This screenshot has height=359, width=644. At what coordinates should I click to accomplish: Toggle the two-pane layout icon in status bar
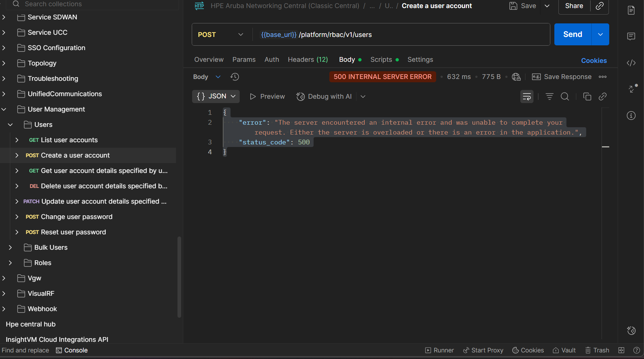[621, 350]
